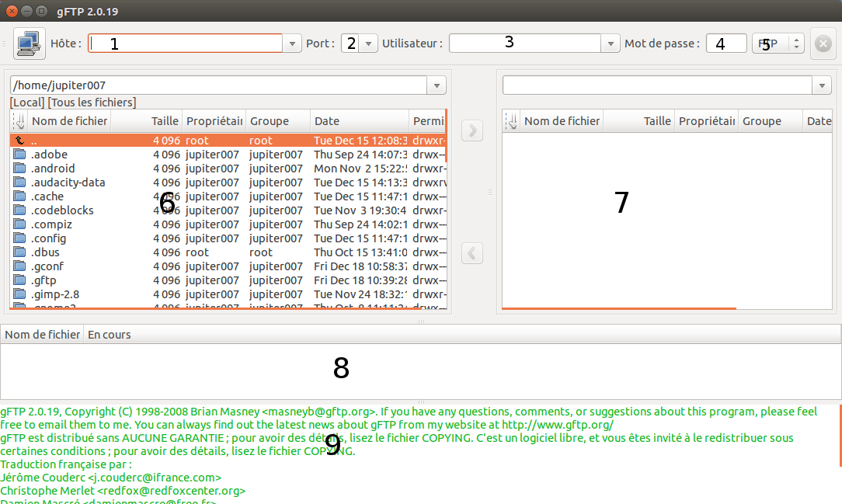The image size is (842, 504).
Task: Sort remote files by Date column
Action: click(x=818, y=121)
